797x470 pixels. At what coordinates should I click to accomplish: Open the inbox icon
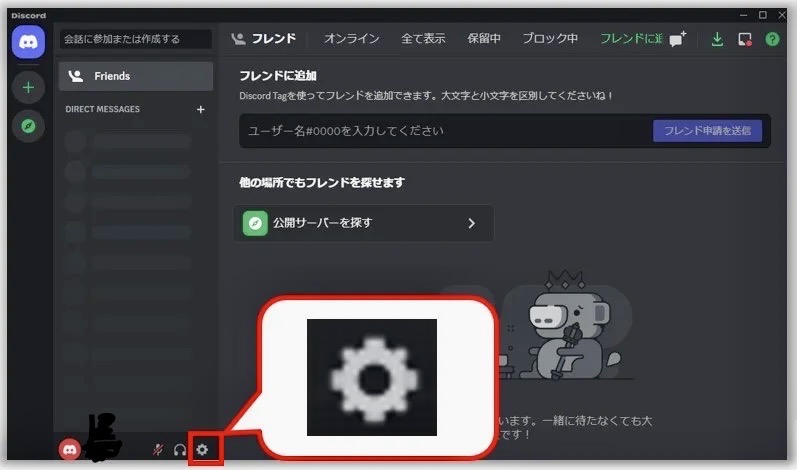pyautogui.click(x=745, y=39)
